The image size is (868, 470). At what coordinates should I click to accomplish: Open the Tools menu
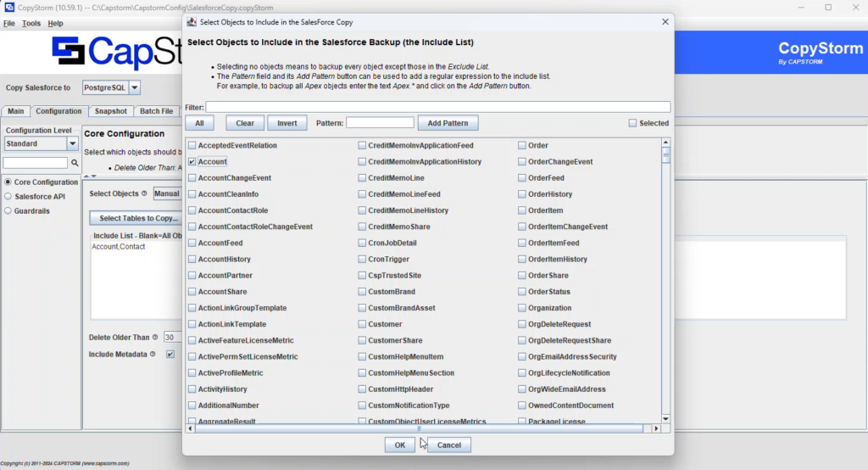[x=31, y=24]
